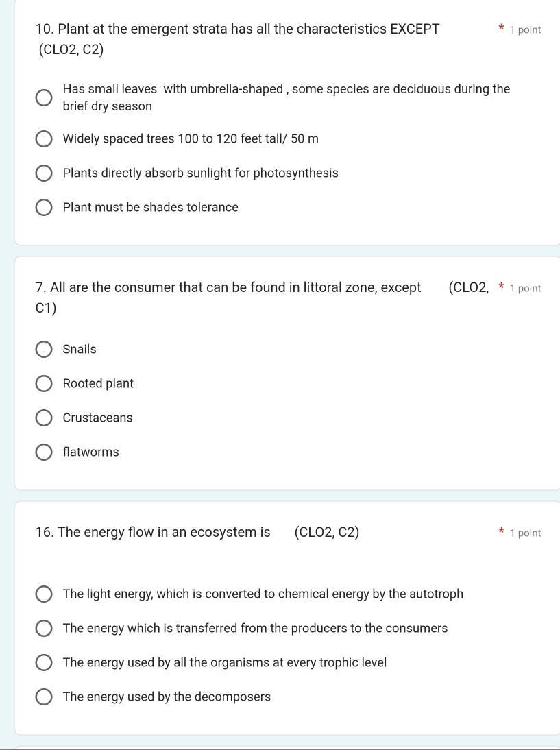This screenshot has height=750, width=560.
Task: Click the 'Snails' answer label text
Action: coord(80,350)
